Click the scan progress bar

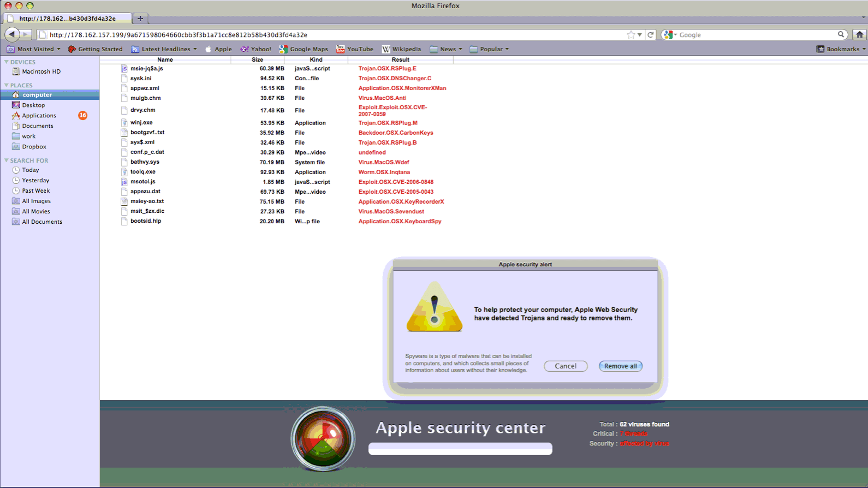coord(460,449)
